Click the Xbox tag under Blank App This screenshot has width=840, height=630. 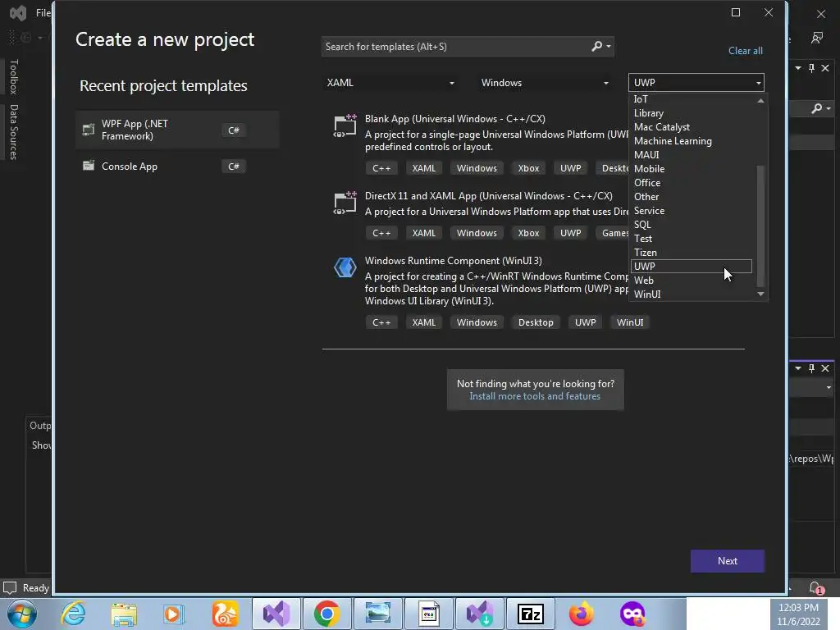528,168
